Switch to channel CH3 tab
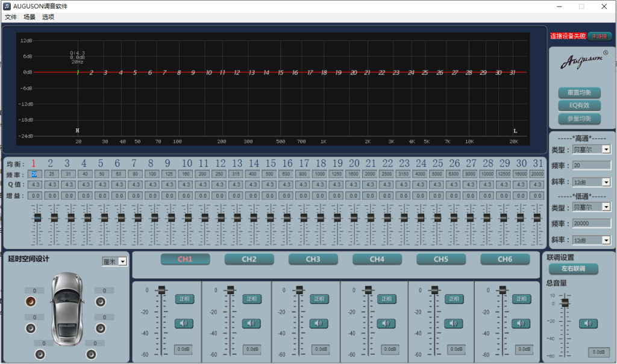The image size is (617, 364). click(313, 259)
